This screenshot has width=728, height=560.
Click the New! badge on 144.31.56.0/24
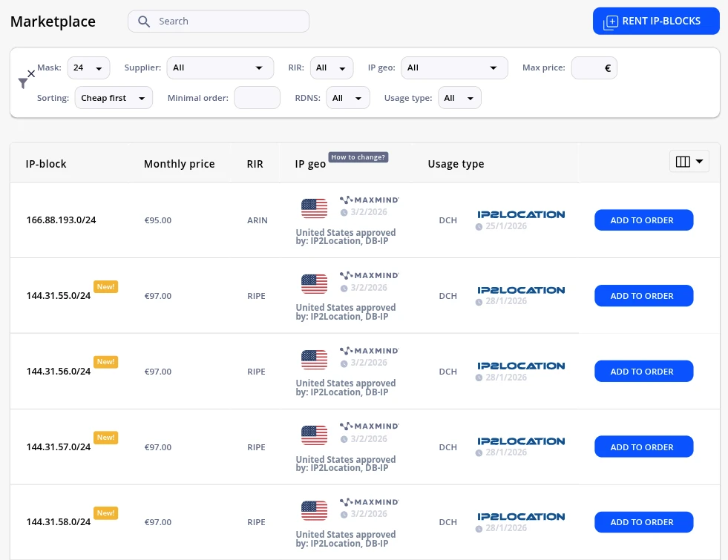105,362
